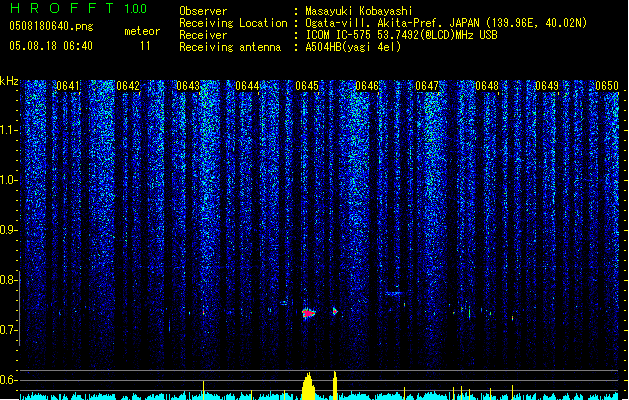
Task: Click the Receiver label
Action: coord(203,35)
